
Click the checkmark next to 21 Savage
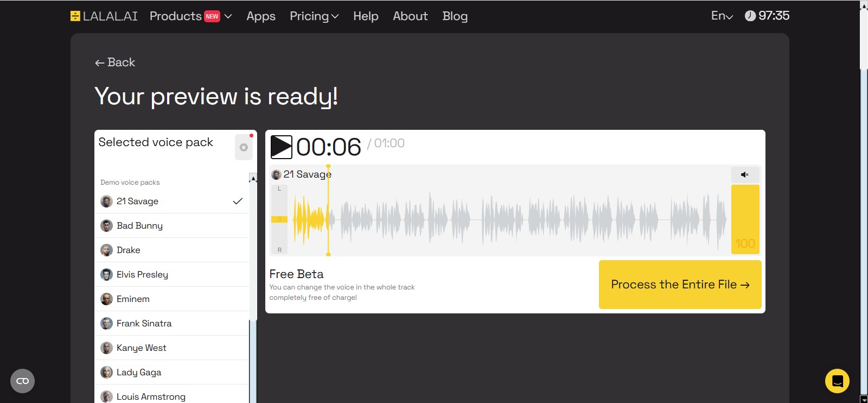point(238,201)
